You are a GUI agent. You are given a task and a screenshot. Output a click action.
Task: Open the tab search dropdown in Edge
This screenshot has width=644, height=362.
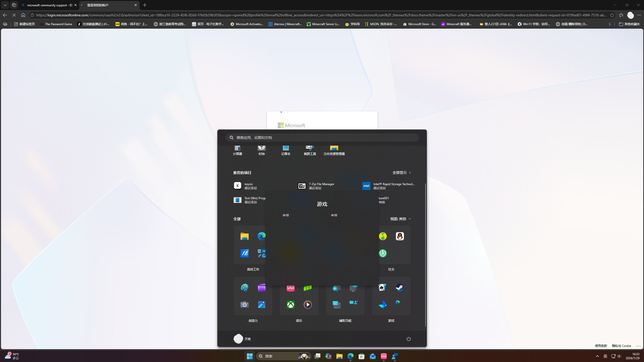click(5, 5)
